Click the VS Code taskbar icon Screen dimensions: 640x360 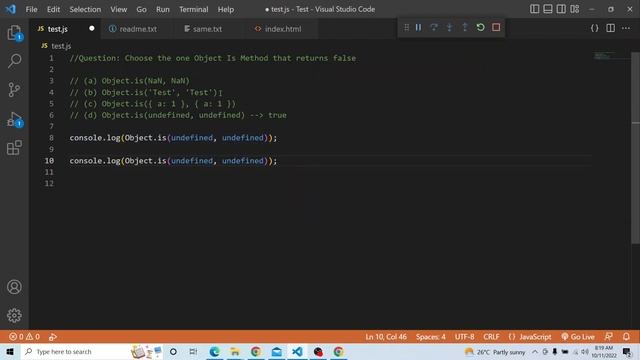297,351
